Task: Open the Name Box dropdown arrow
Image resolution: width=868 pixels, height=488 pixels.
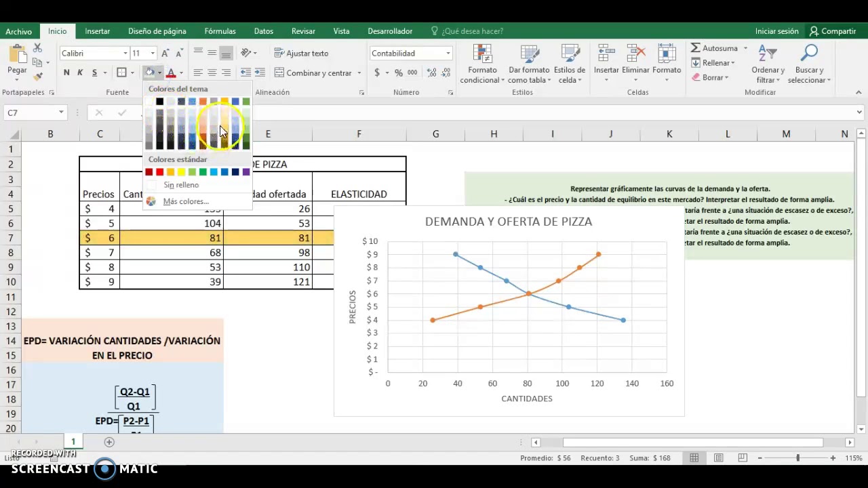Action: point(61,113)
